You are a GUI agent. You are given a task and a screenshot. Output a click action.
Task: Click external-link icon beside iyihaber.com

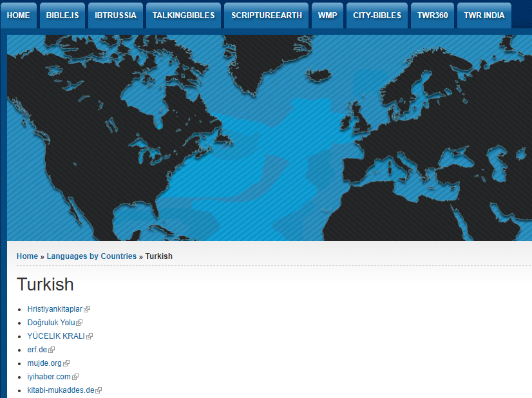[x=75, y=377]
